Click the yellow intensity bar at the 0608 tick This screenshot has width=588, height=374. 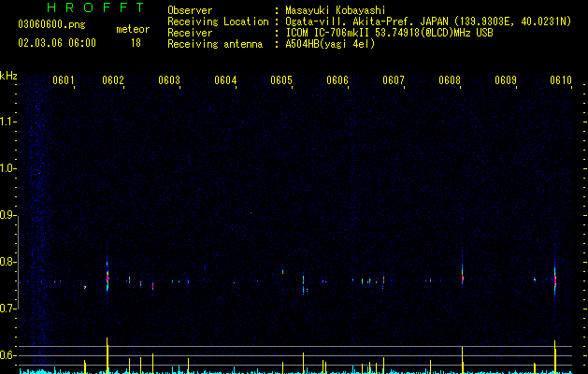[x=463, y=360]
